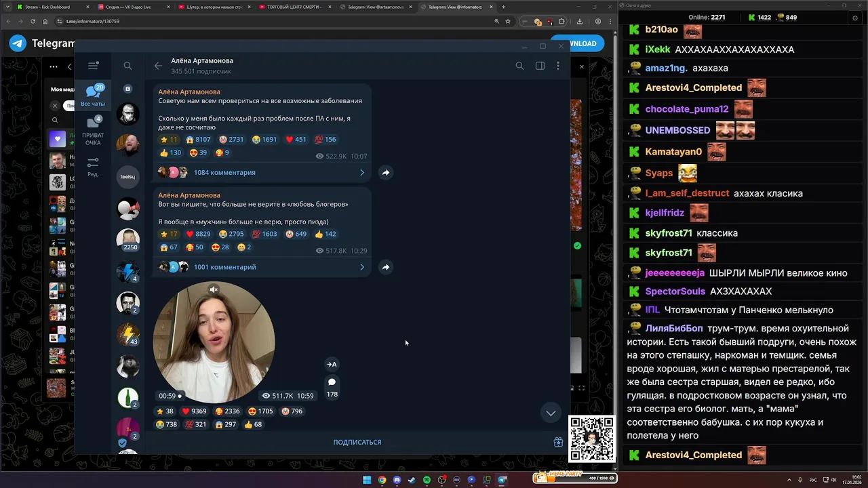This screenshot has width=868, height=488.
Task: Unmute the round video message
Action: point(214,289)
